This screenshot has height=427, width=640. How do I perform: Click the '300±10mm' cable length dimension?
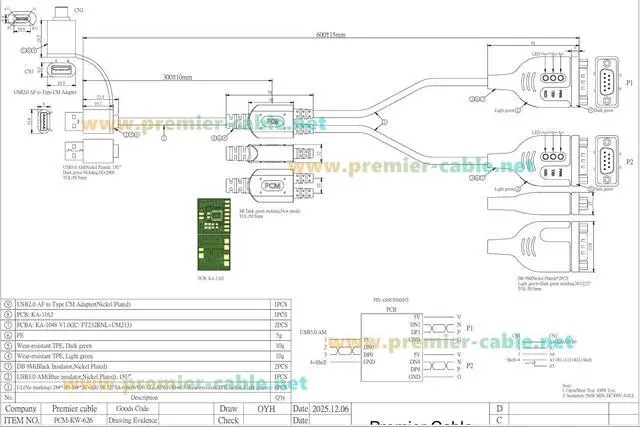point(178,77)
